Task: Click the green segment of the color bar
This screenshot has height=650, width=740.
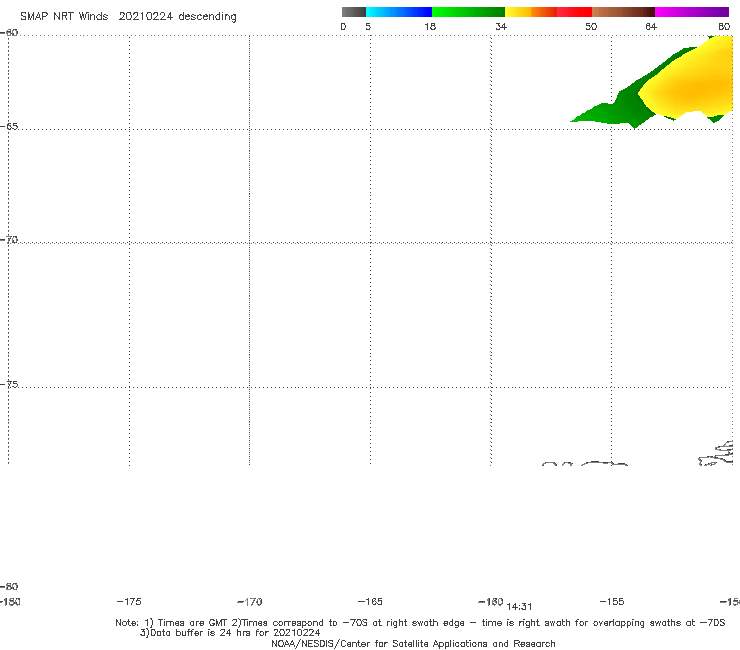Action: coord(468,12)
